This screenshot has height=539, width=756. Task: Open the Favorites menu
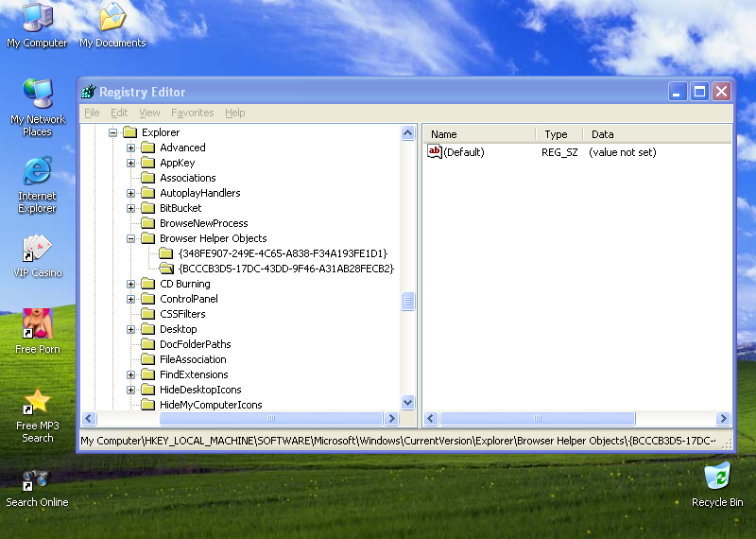tap(192, 113)
